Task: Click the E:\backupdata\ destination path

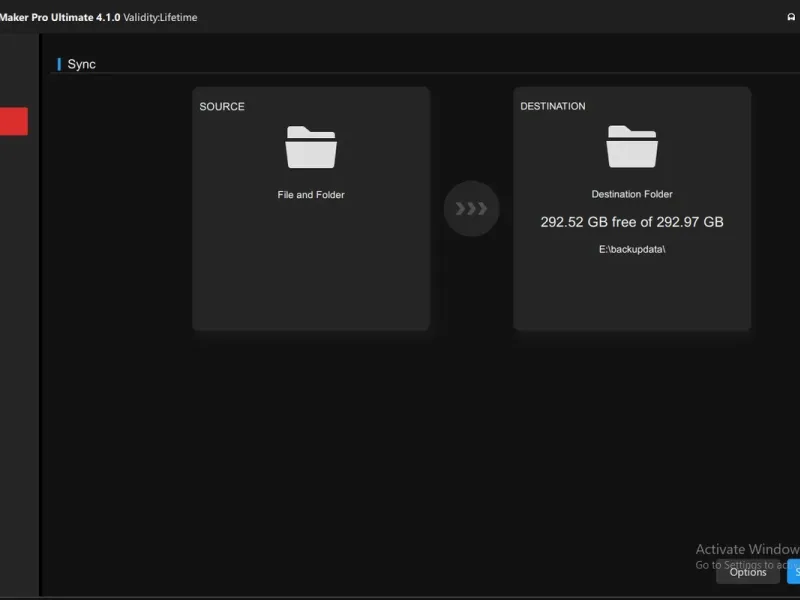Action: pos(632,249)
